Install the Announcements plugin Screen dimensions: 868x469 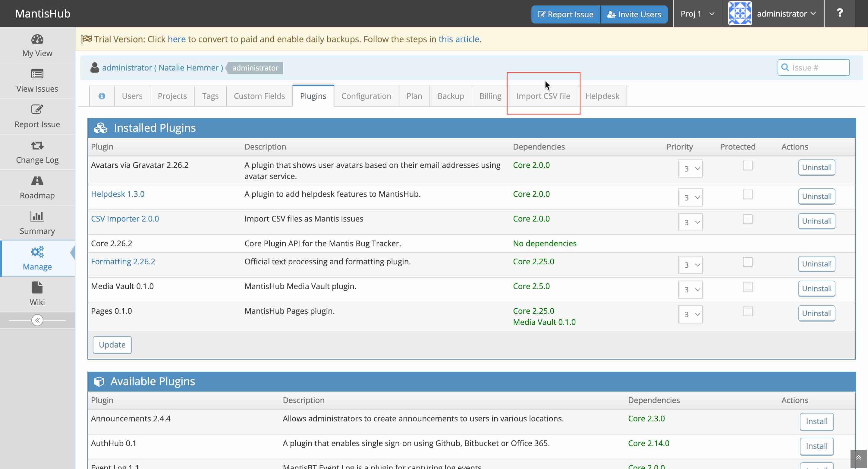(x=816, y=421)
